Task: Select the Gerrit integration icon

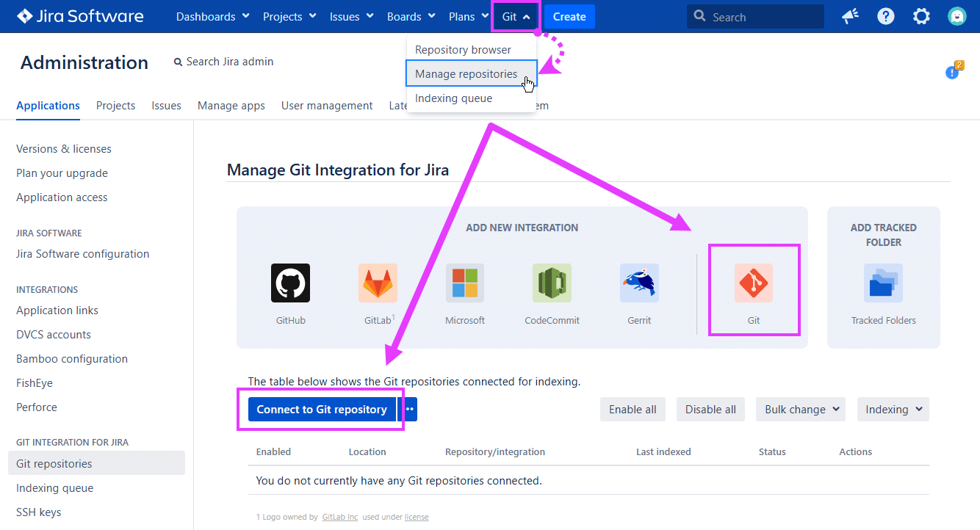Action: [x=639, y=283]
